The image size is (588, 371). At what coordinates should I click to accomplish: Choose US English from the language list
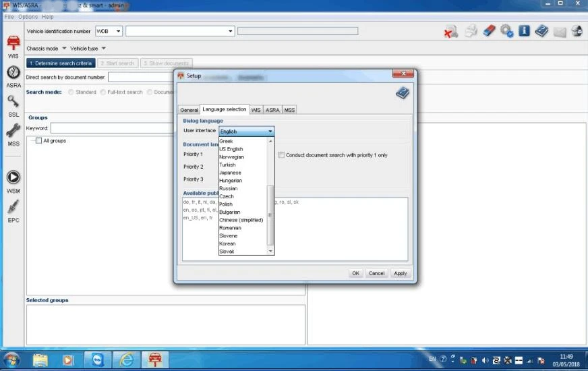[243, 149]
